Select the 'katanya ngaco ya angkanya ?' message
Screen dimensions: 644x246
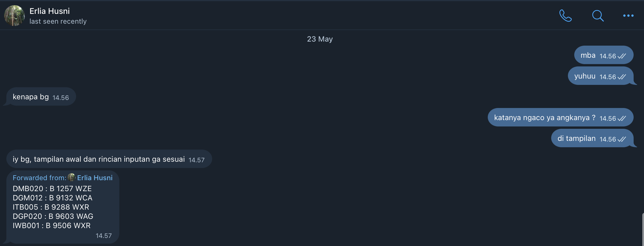pyautogui.click(x=560, y=117)
